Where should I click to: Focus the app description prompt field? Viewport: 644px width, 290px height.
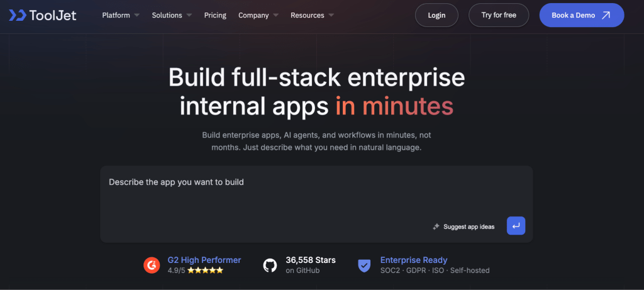coord(316,204)
